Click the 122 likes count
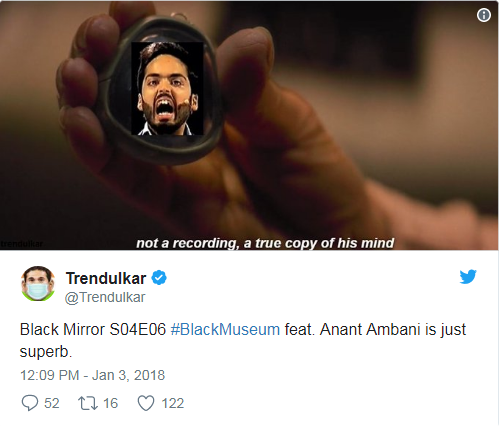Viewport: 499px width, 426px height. pyautogui.click(x=173, y=403)
